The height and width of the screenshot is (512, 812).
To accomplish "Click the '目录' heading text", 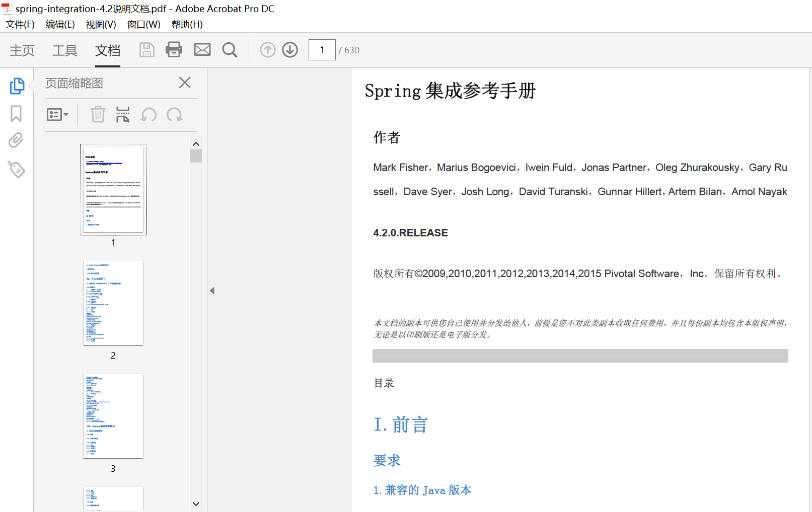I will [x=384, y=383].
